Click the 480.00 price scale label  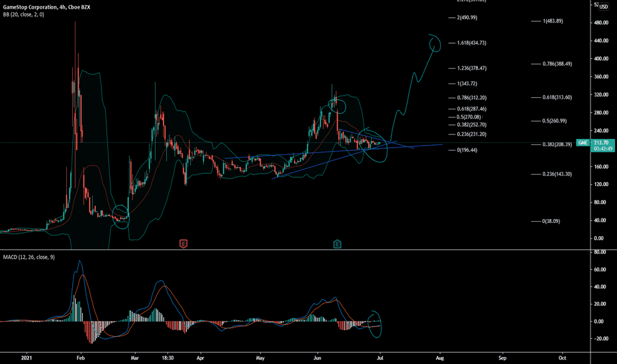(x=601, y=23)
